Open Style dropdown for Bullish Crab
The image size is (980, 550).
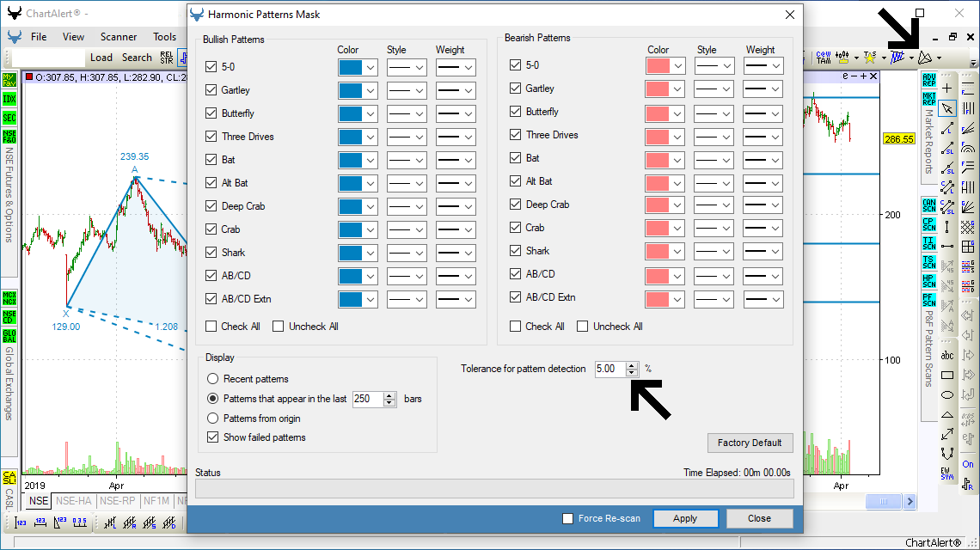[407, 230]
